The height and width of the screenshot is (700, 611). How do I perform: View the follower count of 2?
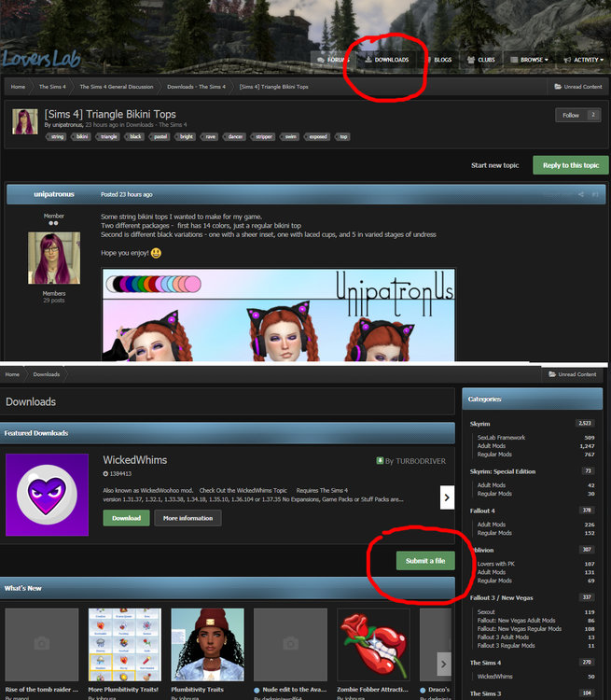pos(593,115)
